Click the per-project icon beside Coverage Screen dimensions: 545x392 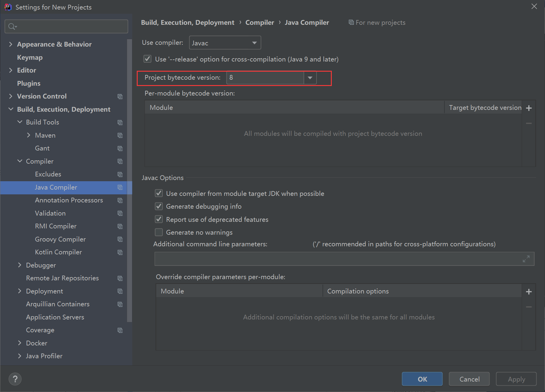pos(120,330)
